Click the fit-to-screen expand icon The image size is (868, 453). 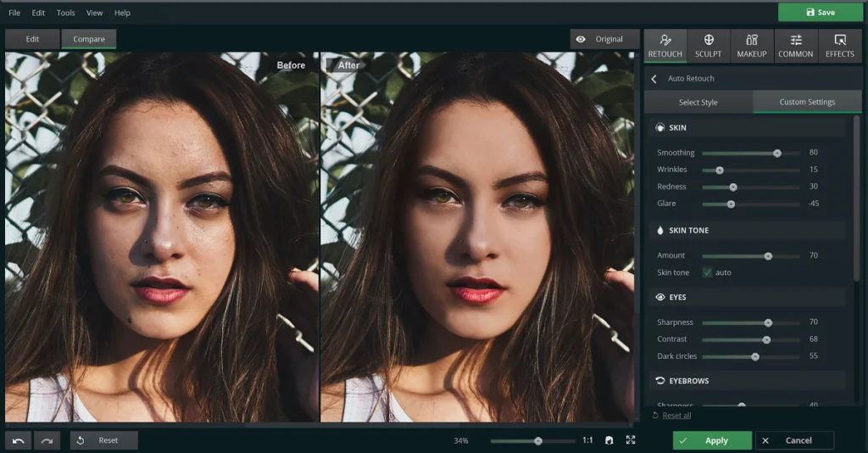coord(631,440)
